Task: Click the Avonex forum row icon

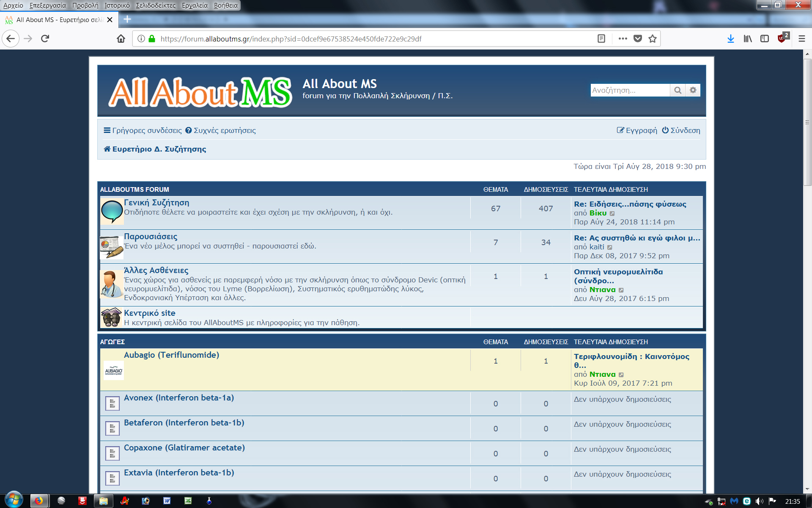Action: 112,403
